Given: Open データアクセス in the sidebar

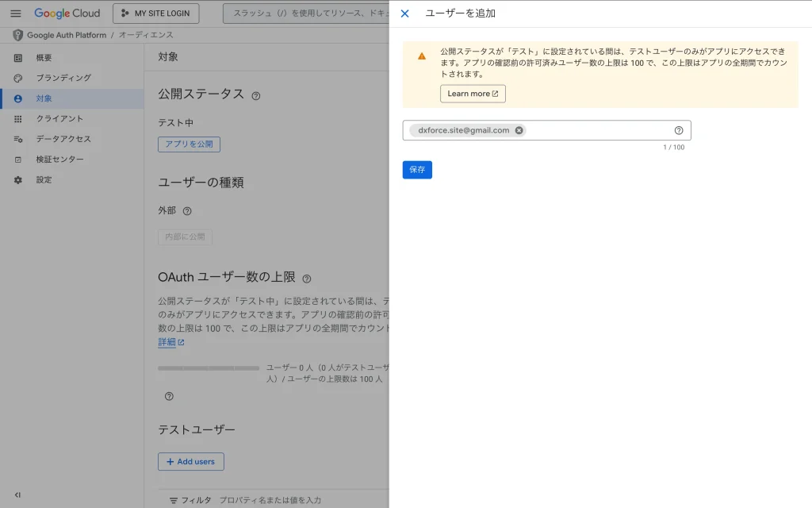Looking at the screenshot, I should point(63,139).
